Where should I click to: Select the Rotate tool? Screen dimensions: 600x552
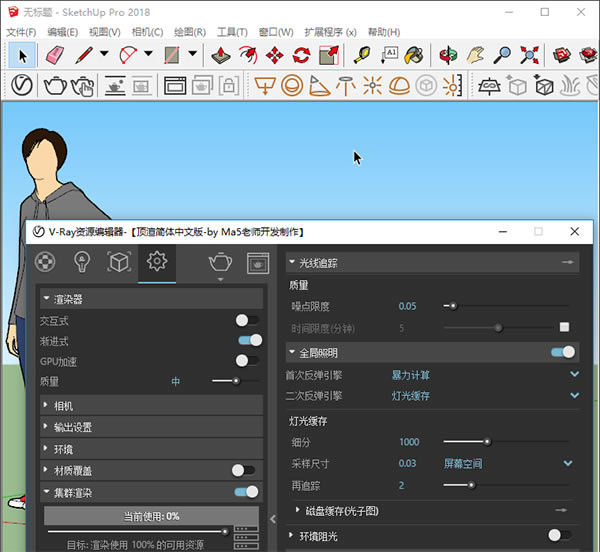(302, 55)
